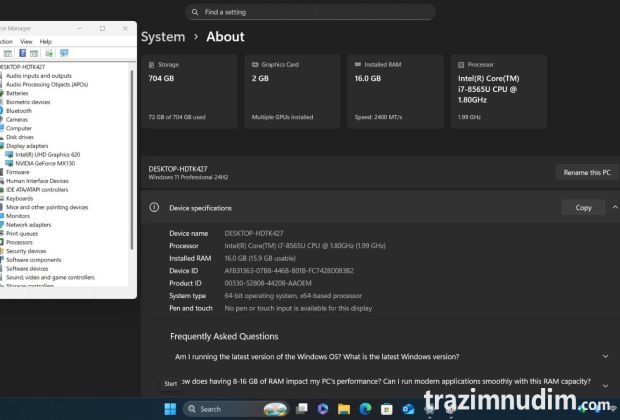Click the Find a setting search box
Screen dimensions: 620x420
[310, 12]
